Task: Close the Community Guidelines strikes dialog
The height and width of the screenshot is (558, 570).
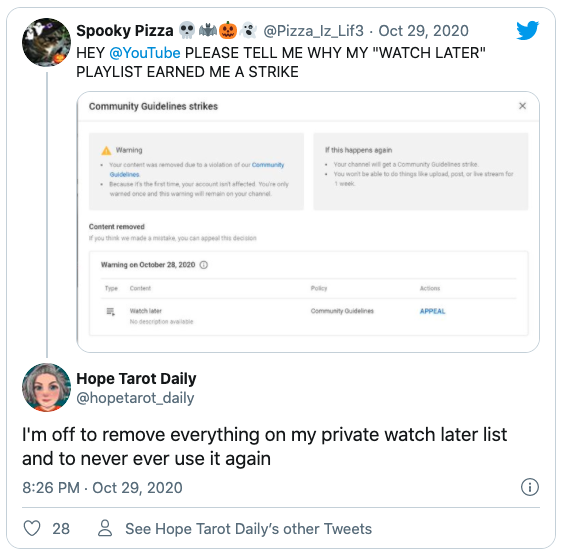Action: (x=522, y=106)
